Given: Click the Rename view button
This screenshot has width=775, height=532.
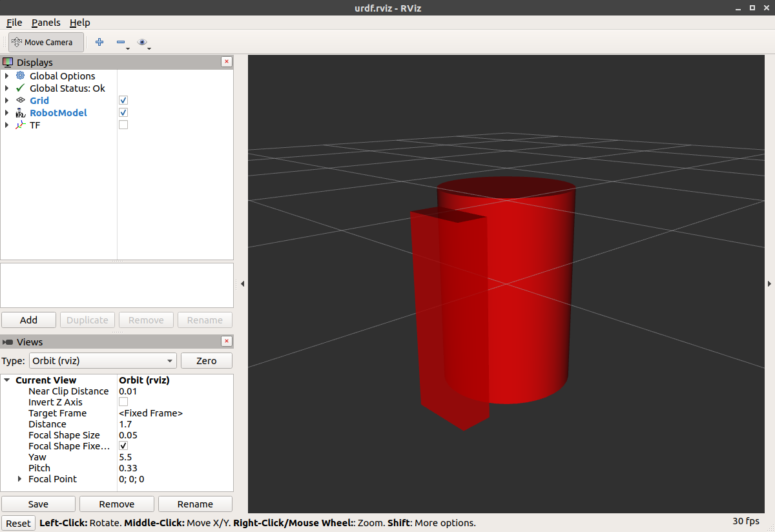Looking at the screenshot, I should pyautogui.click(x=195, y=504).
